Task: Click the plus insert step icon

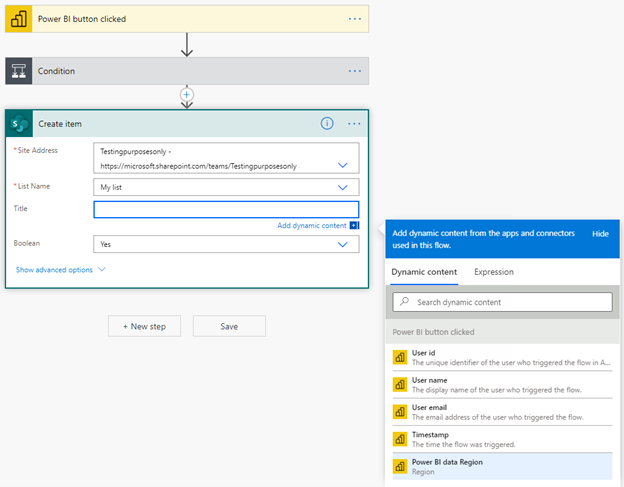Action: (186, 94)
